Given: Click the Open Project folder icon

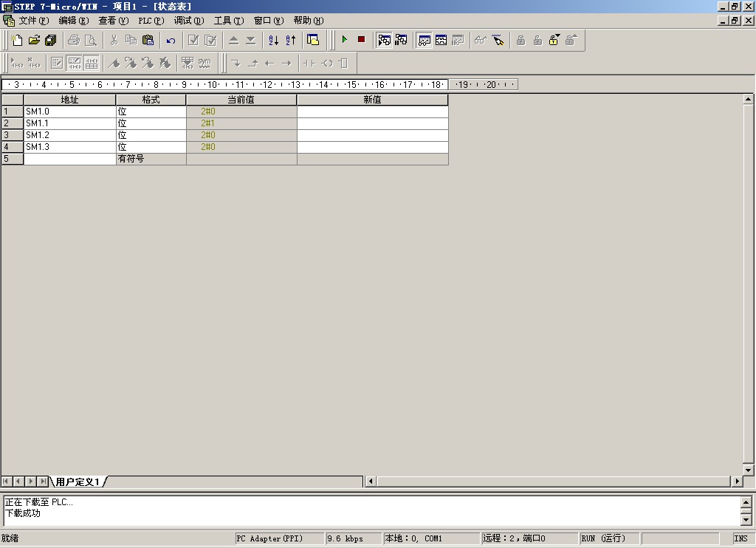Looking at the screenshot, I should click(34, 40).
